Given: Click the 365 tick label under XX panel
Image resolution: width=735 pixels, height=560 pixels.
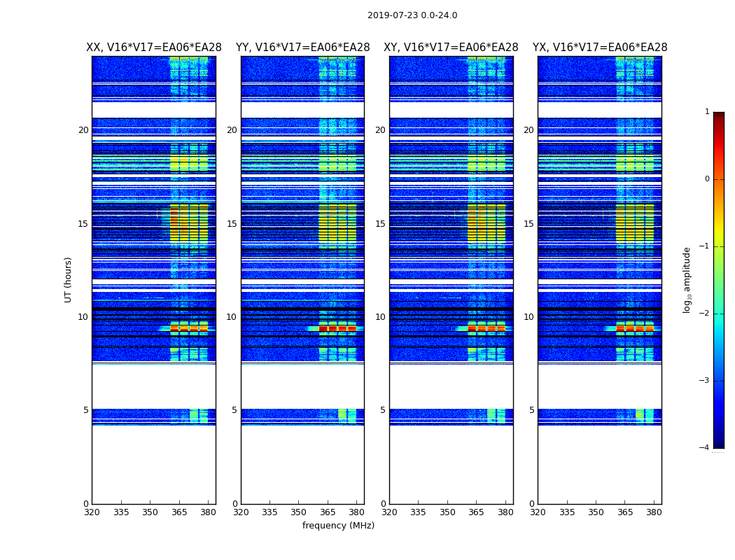Looking at the screenshot, I should (x=178, y=512).
